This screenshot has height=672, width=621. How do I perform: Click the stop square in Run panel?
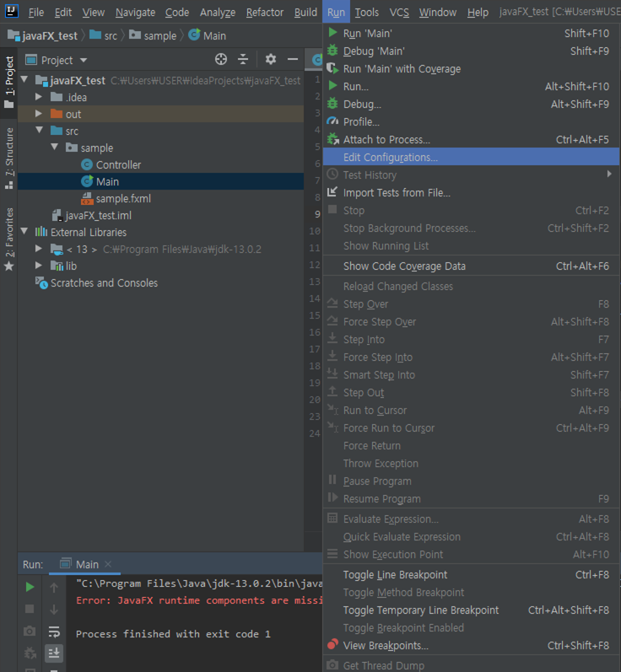click(x=30, y=609)
